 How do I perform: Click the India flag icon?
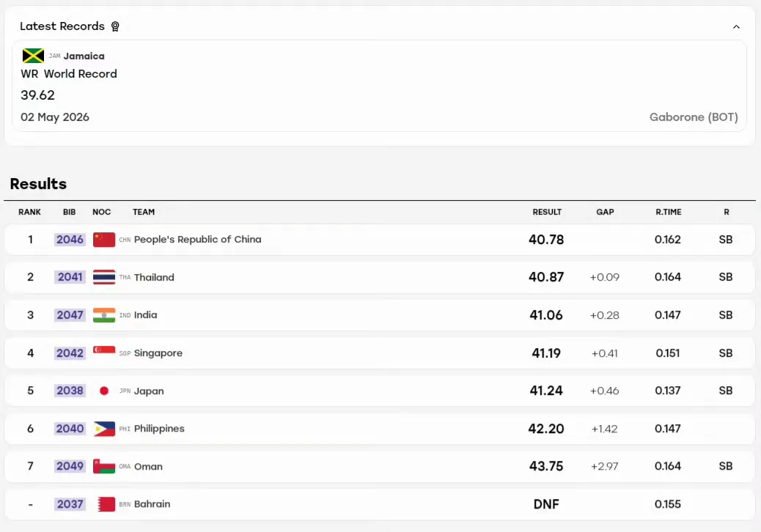click(104, 315)
